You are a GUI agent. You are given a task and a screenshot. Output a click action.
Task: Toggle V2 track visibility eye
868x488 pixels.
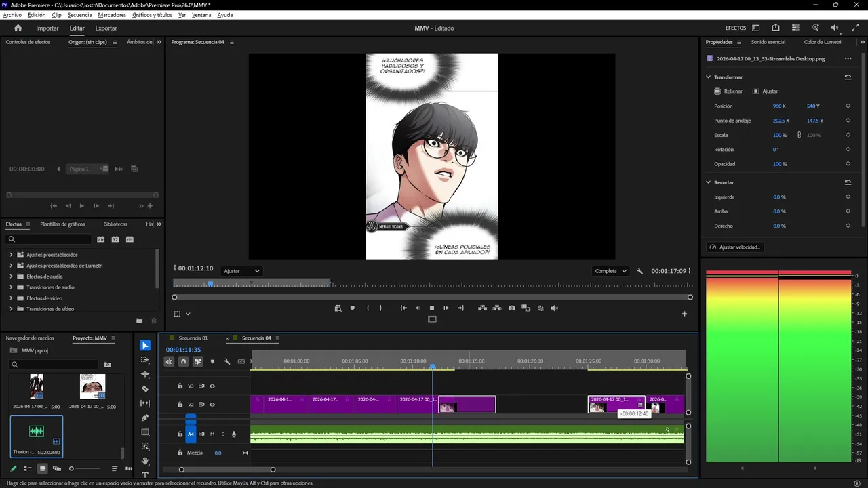tap(212, 405)
